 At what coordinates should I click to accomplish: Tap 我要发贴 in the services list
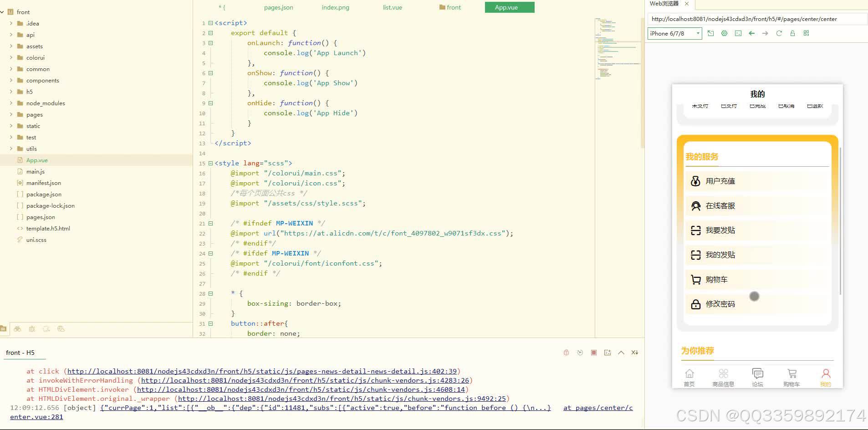pyautogui.click(x=757, y=230)
